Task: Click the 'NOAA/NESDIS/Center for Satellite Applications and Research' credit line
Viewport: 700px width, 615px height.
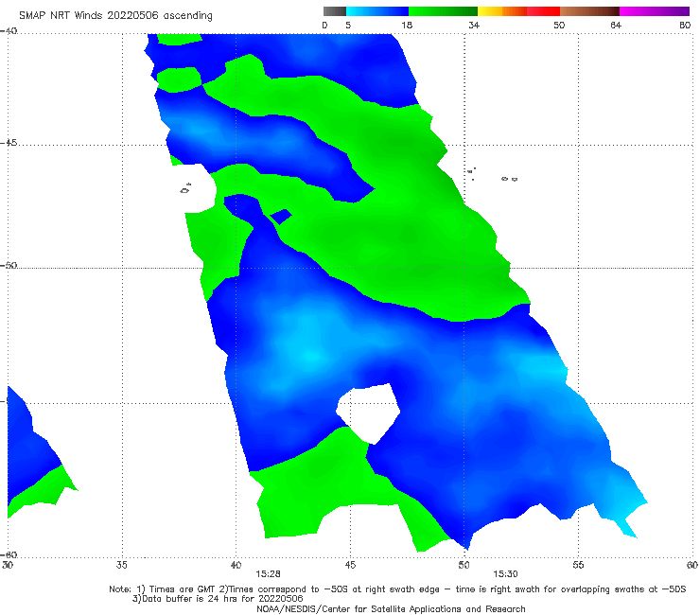Action: tap(391, 609)
